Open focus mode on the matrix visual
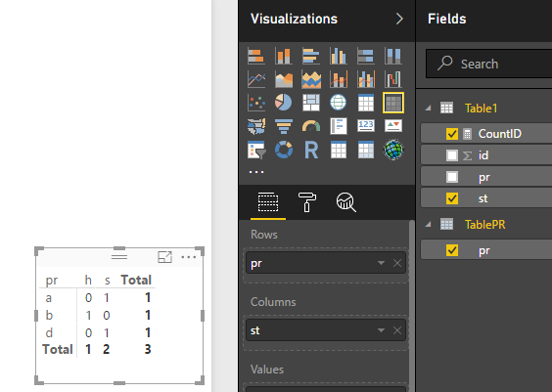Viewport: 552px width, 392px height. (x=164, y=257)
